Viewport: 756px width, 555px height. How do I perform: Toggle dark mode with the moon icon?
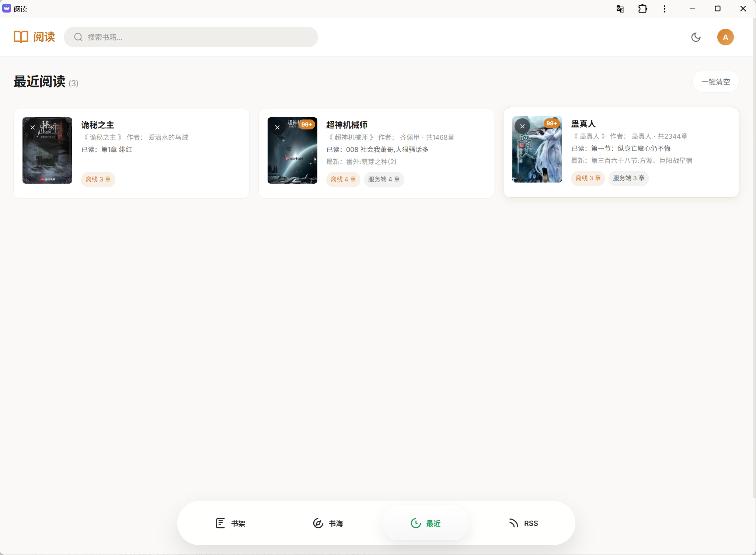[696, 37]
